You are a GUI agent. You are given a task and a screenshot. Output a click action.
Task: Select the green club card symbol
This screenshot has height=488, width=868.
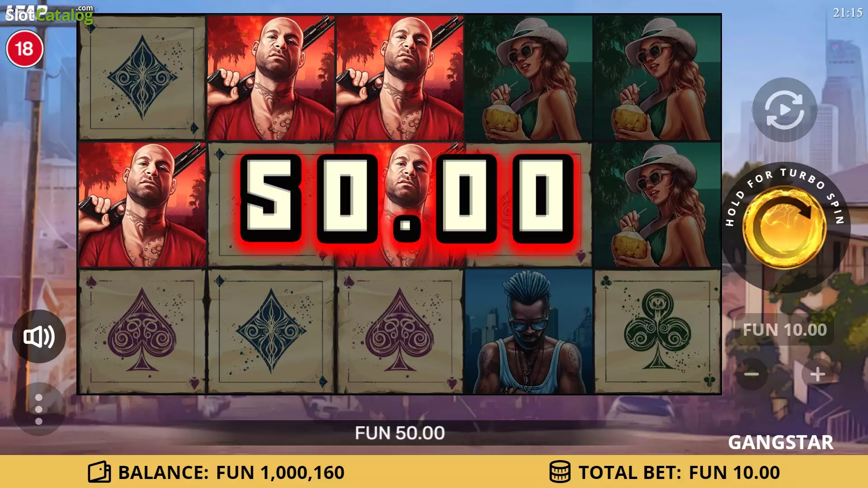[657, 332]
